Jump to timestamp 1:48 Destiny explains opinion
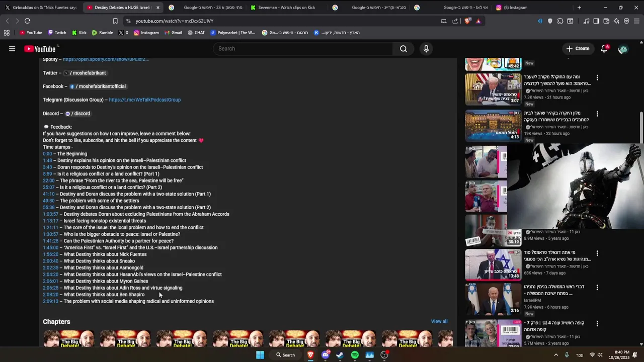 47,160
